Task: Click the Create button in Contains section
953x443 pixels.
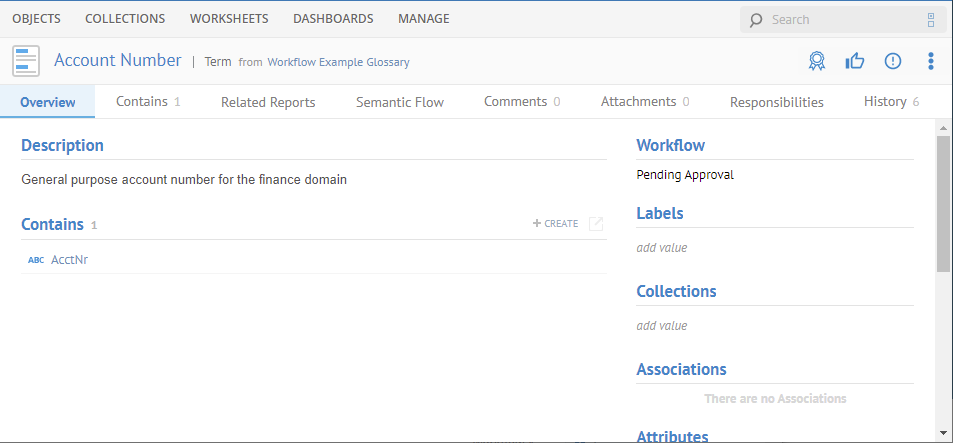Action: tap(556, 224)
